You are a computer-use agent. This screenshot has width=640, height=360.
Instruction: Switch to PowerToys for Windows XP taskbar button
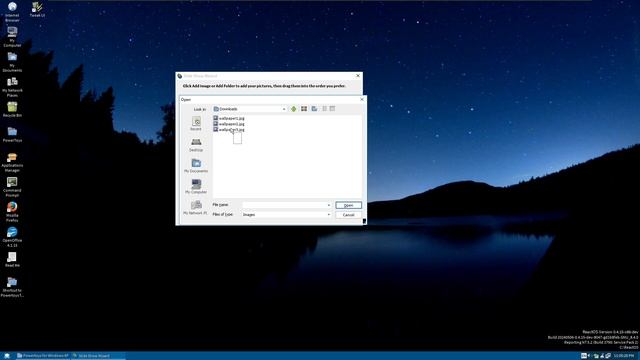[x=42, y=356]
